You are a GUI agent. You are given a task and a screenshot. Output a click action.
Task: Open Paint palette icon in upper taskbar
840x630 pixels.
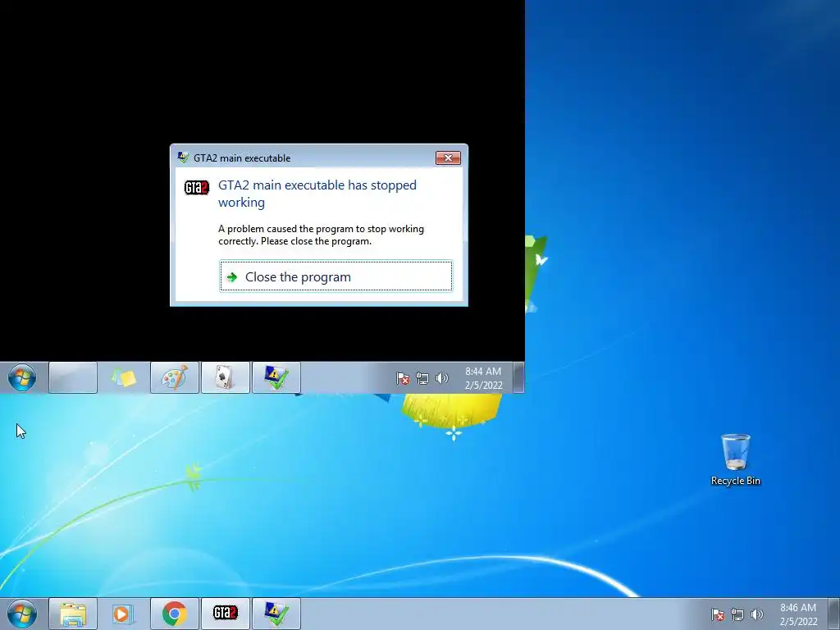[175, 377]
